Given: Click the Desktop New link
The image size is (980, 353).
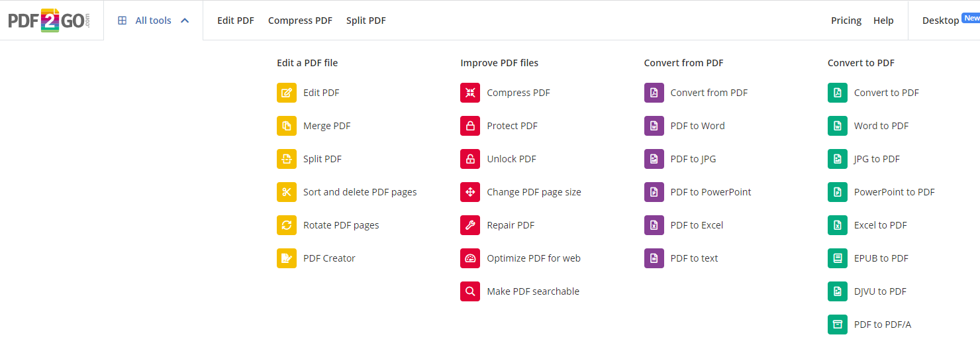Looking at the screenshot, I should pyautogui.click(x=951, y=20).
